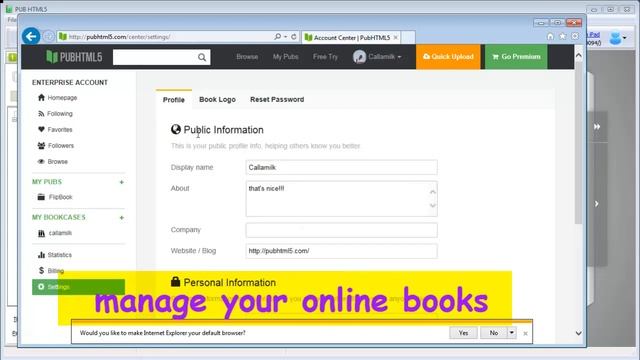This screenshot has height=360, width=640.
Task: Click the site search magnifier icon
Action: 202,57
